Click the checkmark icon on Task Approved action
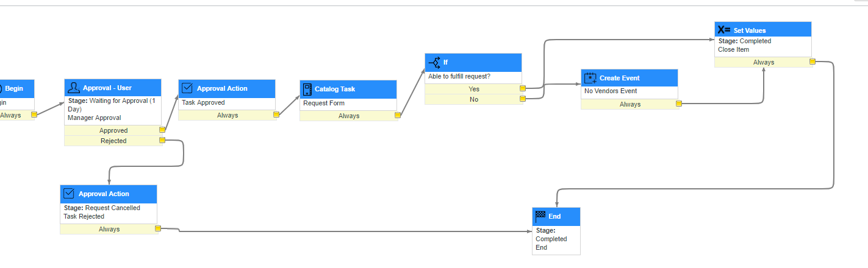868x268 pixels. click(188, 88)
